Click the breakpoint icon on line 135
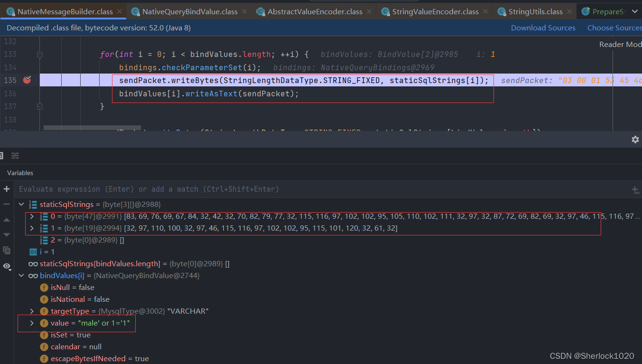This screenshot has width=642, height=364. [x=27, y=80]
